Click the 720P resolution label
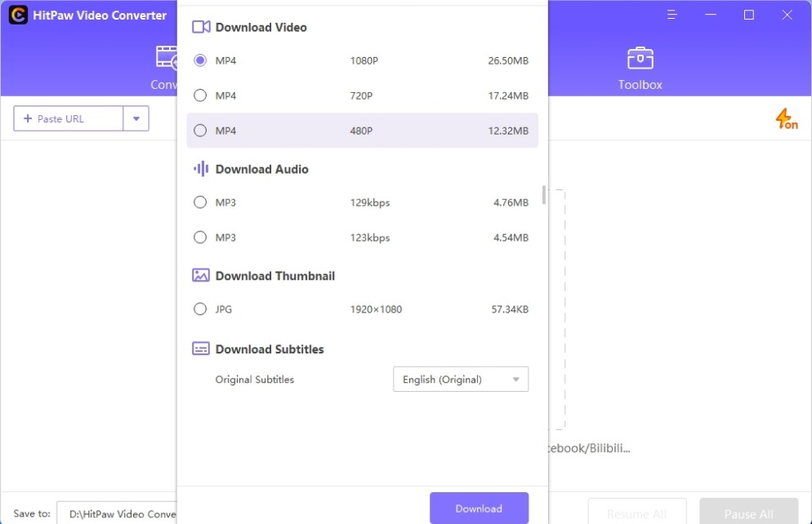 pos(361,95)
